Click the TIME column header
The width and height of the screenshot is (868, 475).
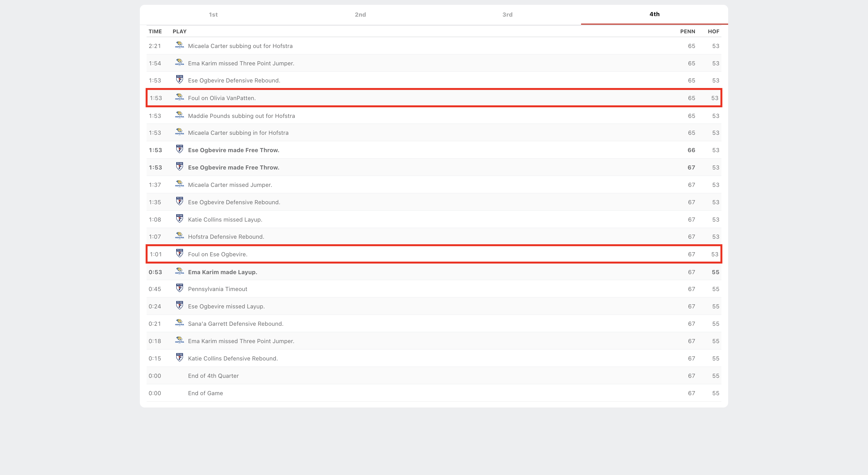(x=155, y=31)
